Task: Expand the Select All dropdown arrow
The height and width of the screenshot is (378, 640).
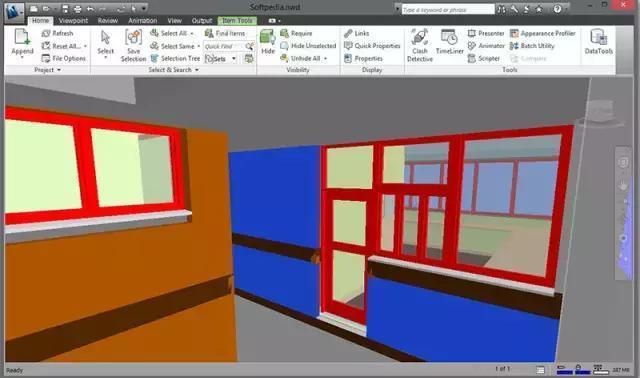Action: [x=192, y=33]
